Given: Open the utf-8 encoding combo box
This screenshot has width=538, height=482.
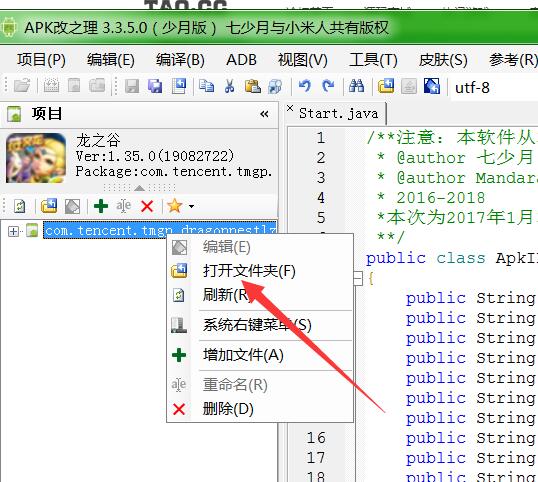Looking at the screenshot, I should [494, 88].
